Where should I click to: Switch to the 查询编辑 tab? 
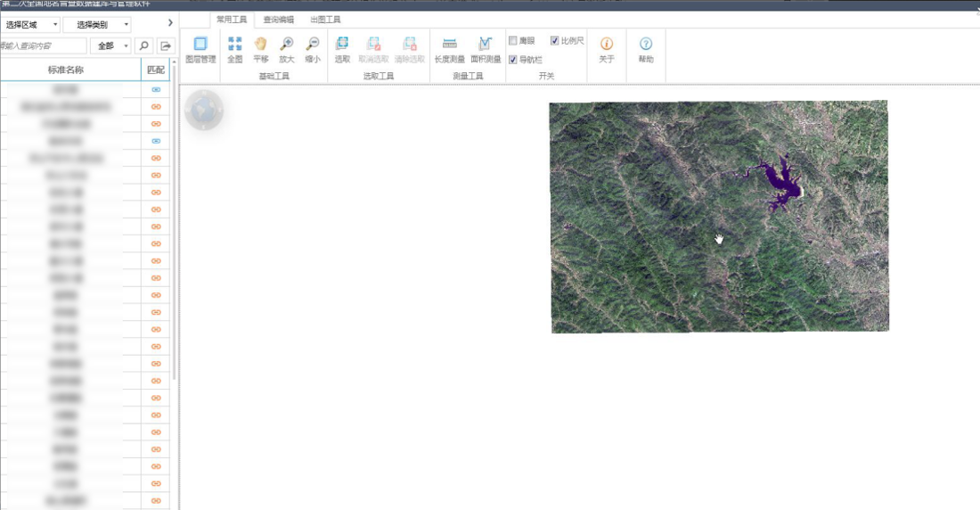[278, 20]
